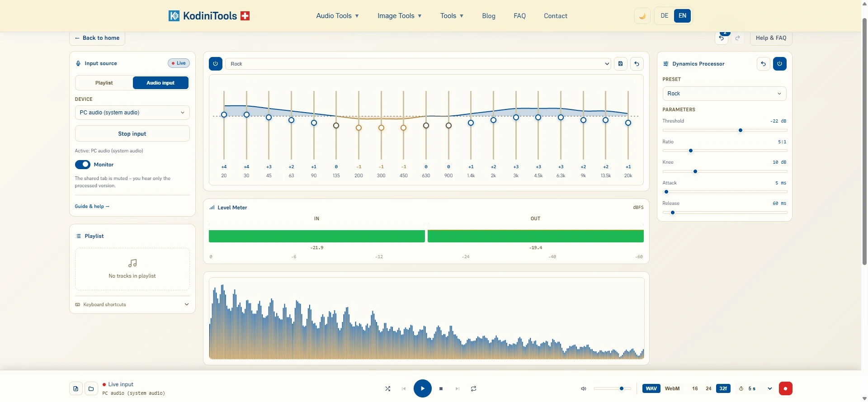Click the KodiniTools logo

(x=209, y=16)
